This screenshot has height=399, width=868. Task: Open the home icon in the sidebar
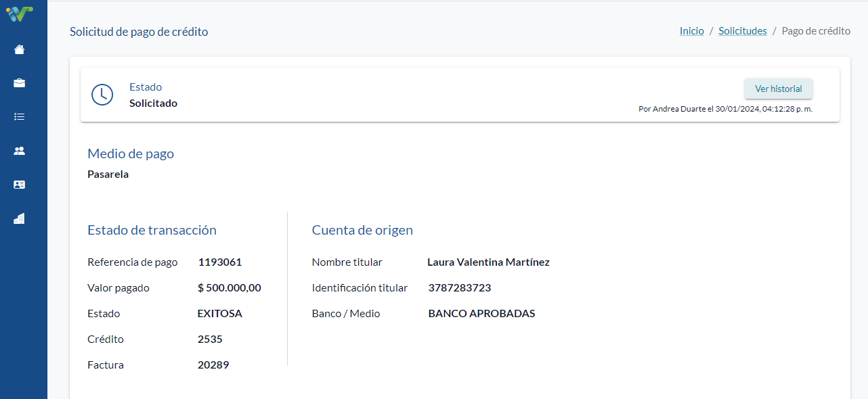[19, 49]
